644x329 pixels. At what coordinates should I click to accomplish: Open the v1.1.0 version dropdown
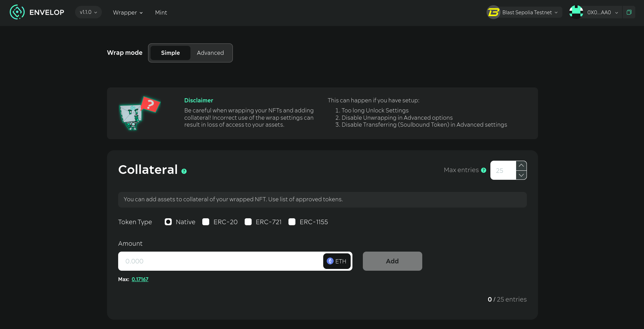88,12
